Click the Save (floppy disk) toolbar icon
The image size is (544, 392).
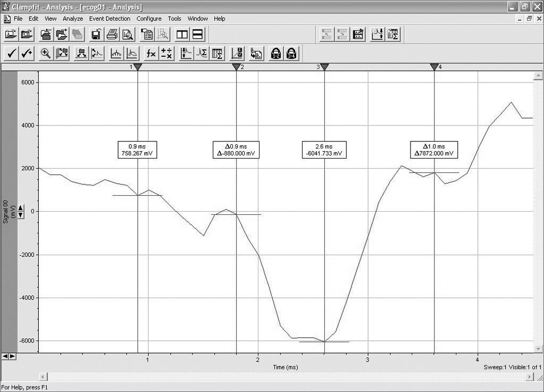[x=97, y=35]
